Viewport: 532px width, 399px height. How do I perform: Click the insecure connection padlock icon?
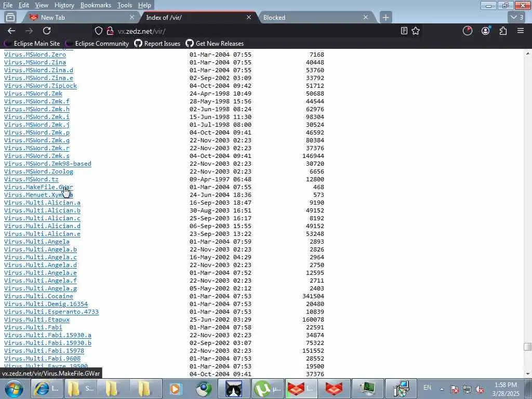tap(110, 31)
